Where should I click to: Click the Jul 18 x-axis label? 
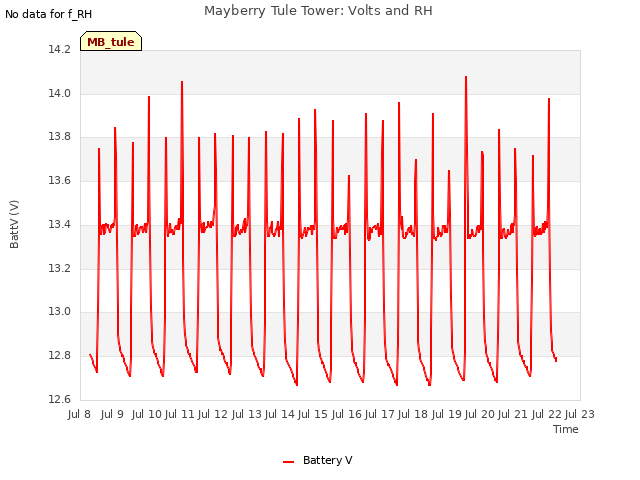coord(413,414)
